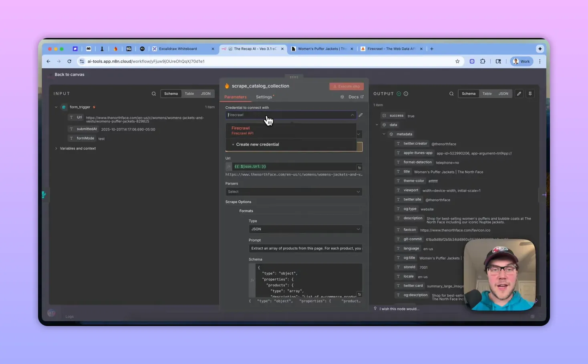Screen dimensions: 588x364
Task: Switch to the Firecrawl - The Web Data API tab
Action: click(391, 49)
